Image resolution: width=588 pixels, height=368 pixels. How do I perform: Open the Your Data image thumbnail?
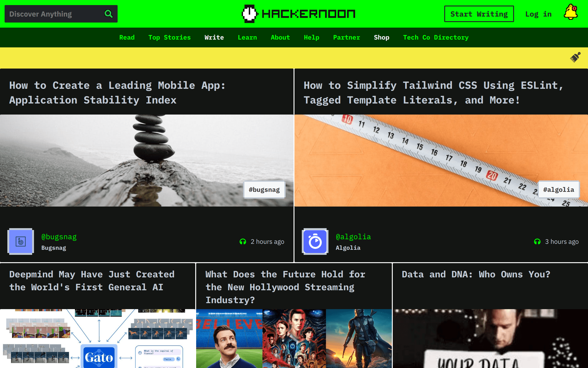click(x=490, y=339)
